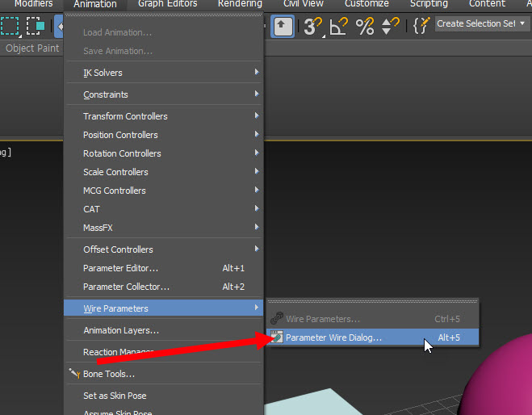Open Bone Tools from the menu

pyautogui.click(x=164, y=374)
